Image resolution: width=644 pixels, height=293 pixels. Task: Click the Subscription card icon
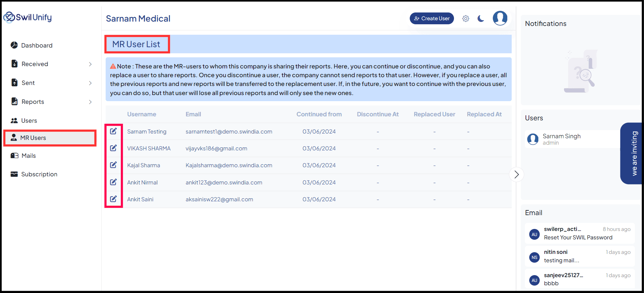(14, 174)
